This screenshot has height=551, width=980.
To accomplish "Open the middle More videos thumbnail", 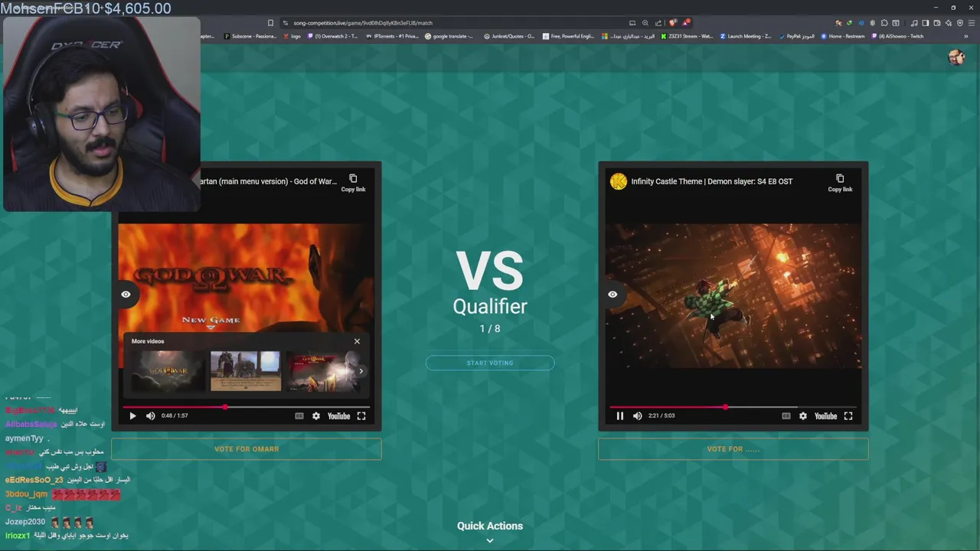I will (x=246, y=371).
